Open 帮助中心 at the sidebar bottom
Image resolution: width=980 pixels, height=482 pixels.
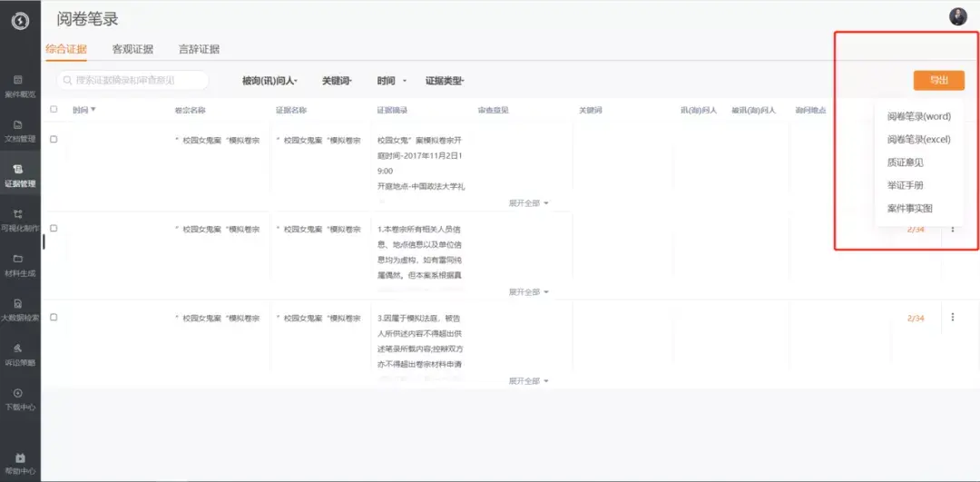[20, 463]
